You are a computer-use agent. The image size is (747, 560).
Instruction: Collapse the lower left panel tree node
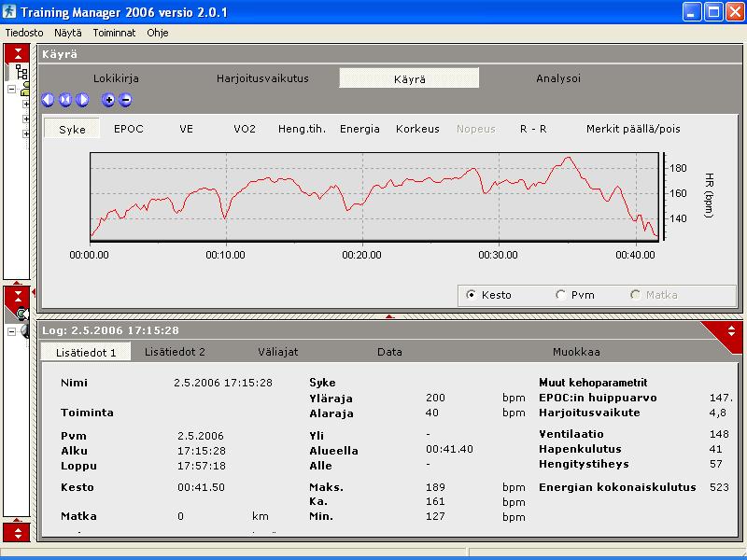11,331
